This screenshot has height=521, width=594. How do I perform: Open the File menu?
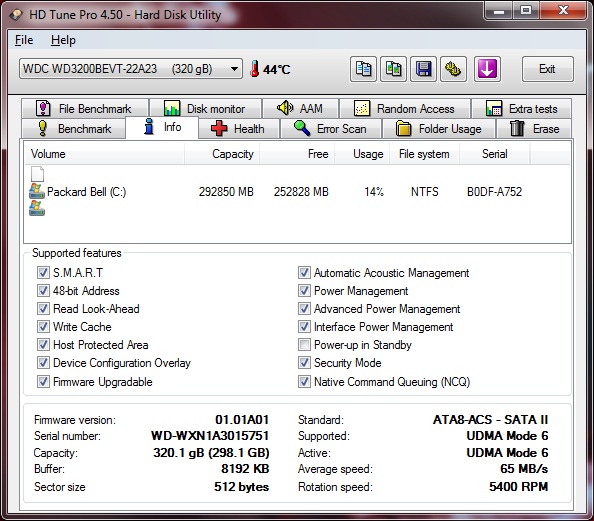pos(24,40)
